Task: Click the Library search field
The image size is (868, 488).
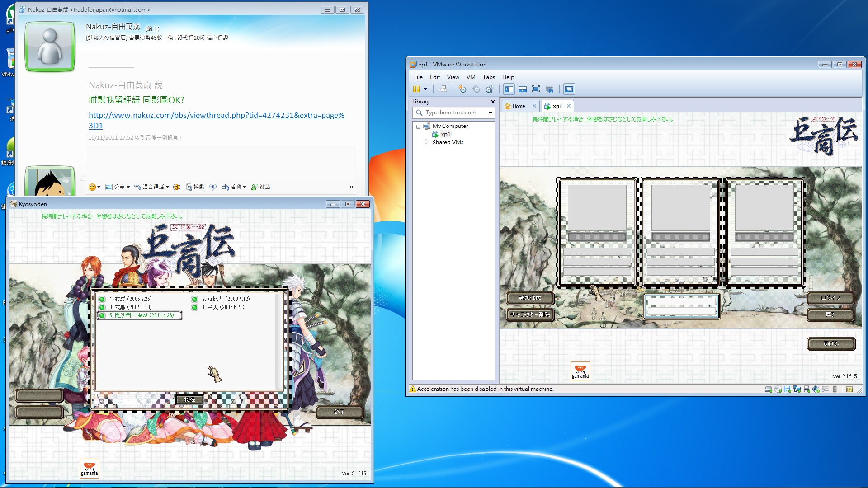Action: click(x=454, y=113)
